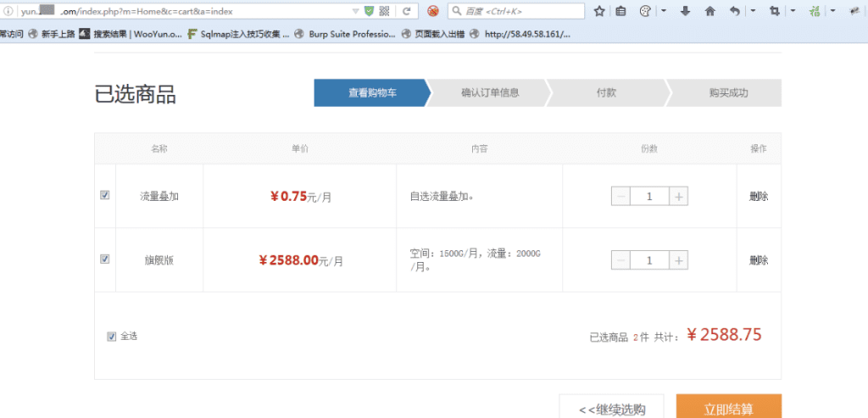
Task: Go to browser home page icon
Action: coord(709,12)
